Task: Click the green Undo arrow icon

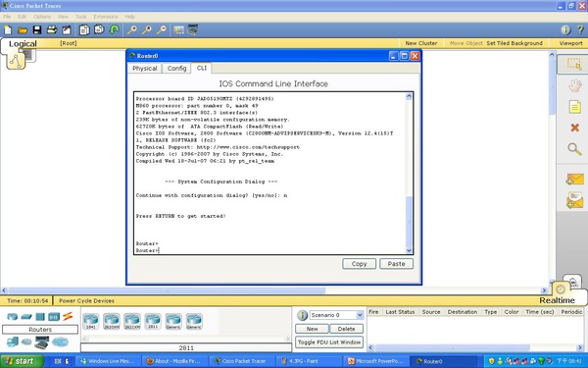Action: point(114,29)
